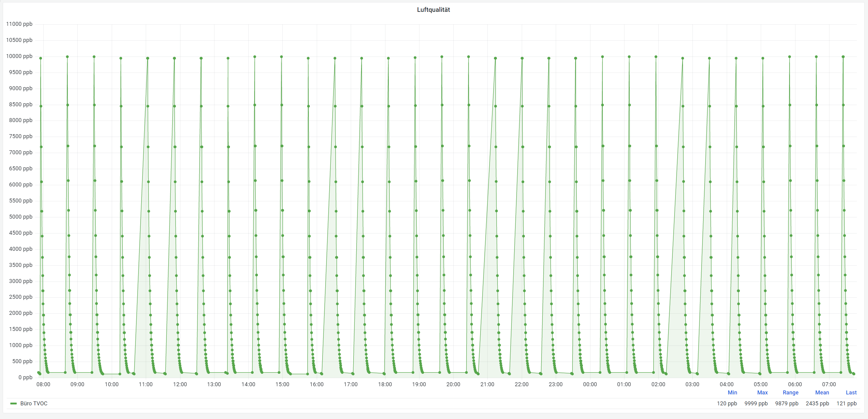
Task: Sort legend by Min column
Action: click(x=732, y=392)
